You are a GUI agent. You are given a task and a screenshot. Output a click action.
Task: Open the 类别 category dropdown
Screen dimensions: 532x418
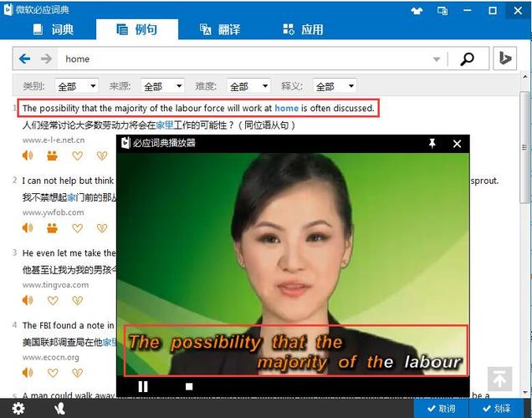point(76,86)
